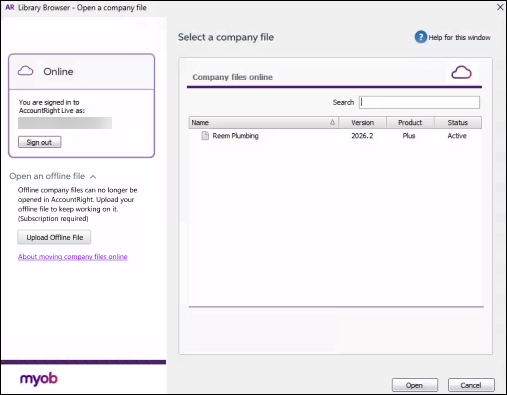Click the Version column header

pos(362,122)
